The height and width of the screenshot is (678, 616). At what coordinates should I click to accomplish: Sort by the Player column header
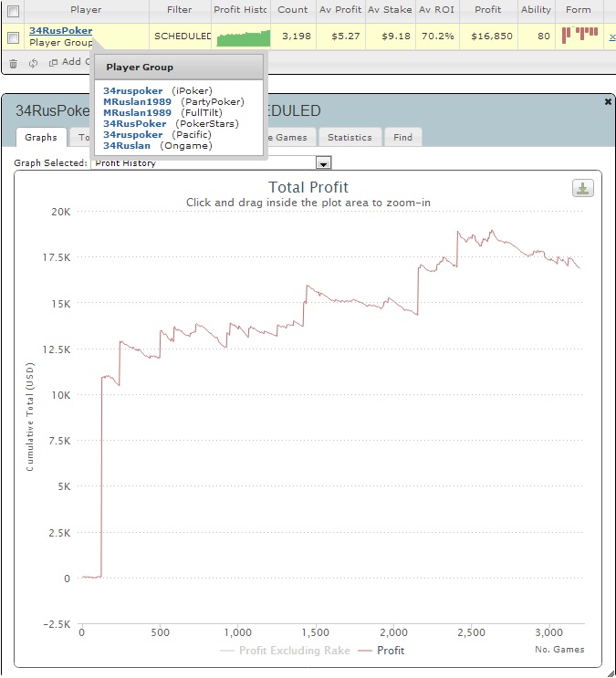86,9
